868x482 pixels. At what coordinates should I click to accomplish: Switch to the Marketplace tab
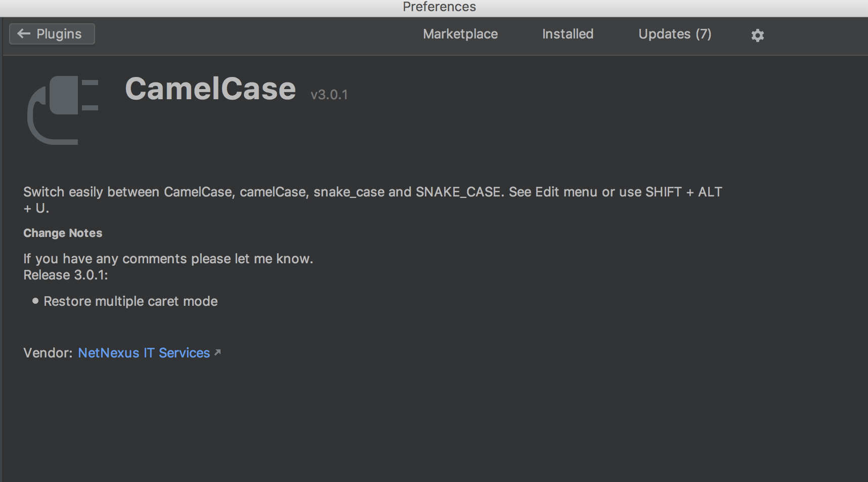[460, 34]
